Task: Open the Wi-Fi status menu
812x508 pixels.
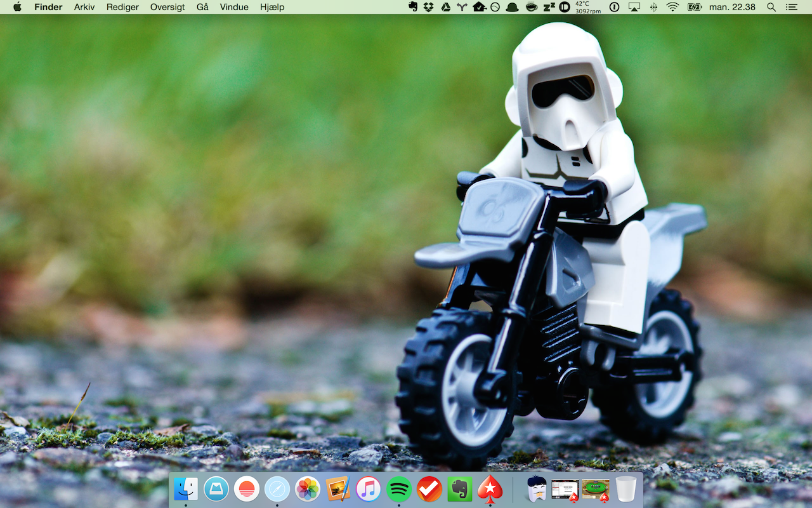Action: (672, 7)
